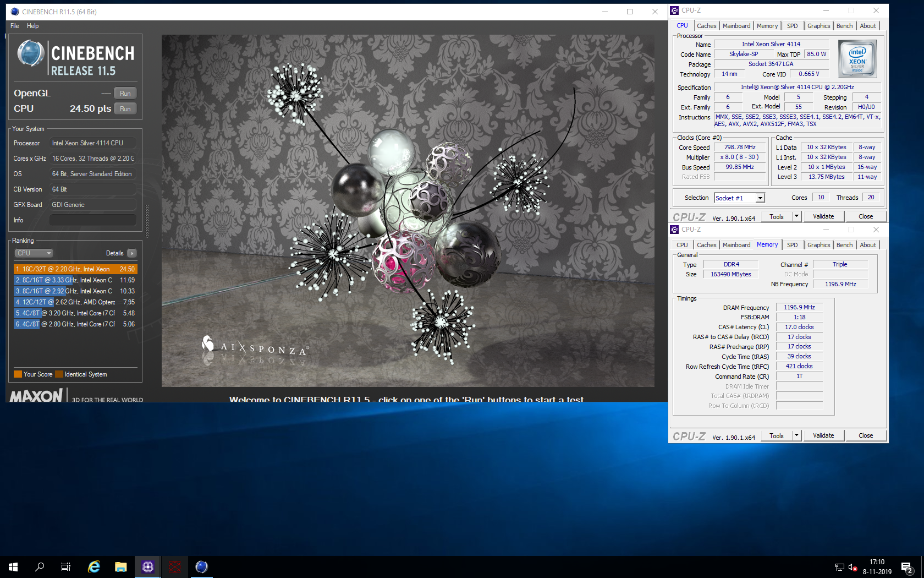Image resolution: width=924 pixels, height=578 pixels.
Task: Click the memory Size value 163490 MBytes
Action: click(x=730, y=274)
